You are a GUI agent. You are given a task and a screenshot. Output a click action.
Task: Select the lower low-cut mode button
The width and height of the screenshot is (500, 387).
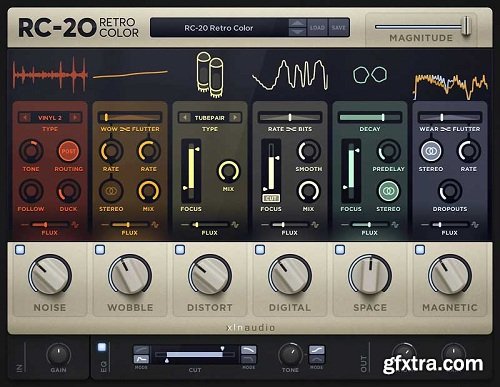(141, 359)
